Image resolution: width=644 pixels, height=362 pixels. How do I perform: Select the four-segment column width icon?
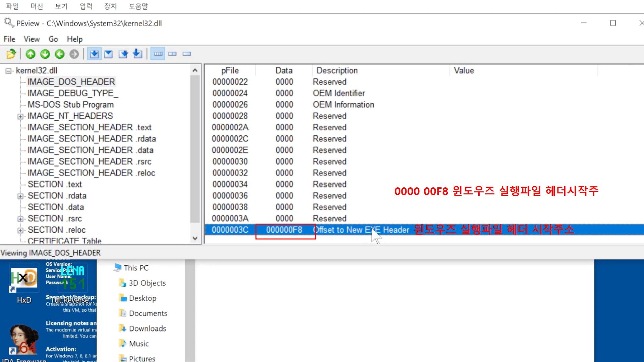tap(158, 54)
